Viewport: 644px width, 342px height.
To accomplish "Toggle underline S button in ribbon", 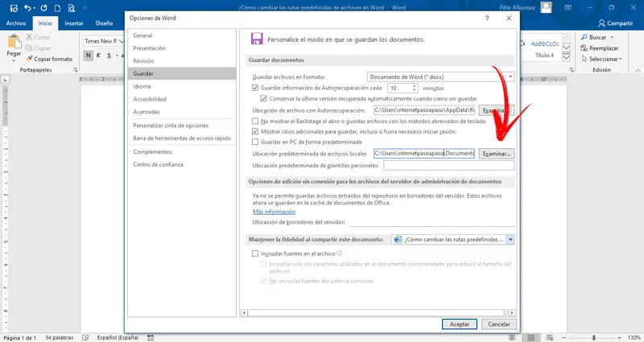I will click(x=109, y=55).
